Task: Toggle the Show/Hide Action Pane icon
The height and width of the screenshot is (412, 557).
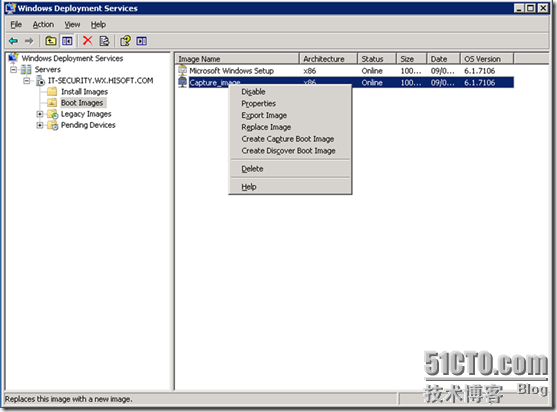Action: (x=141, y=41)
